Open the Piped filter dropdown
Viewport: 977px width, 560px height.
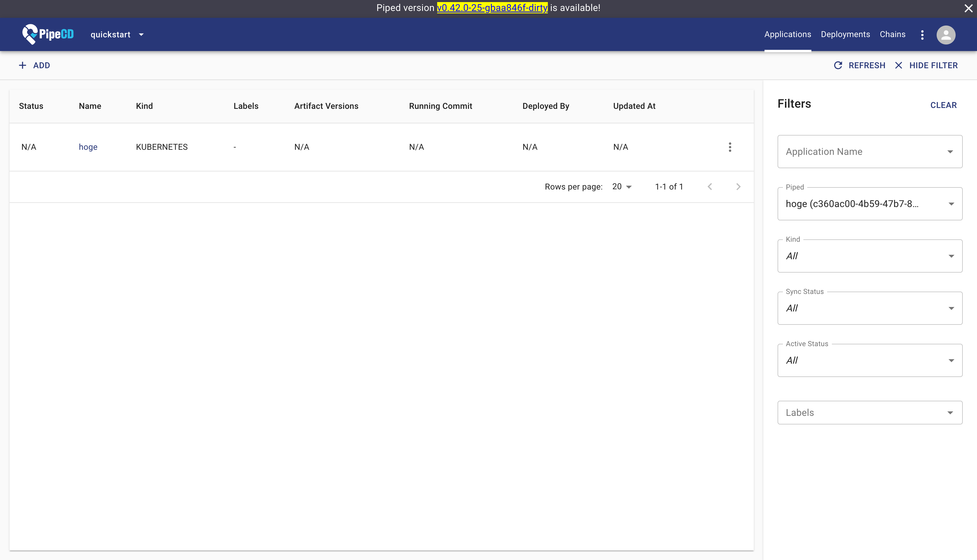click(x=870, y=204)
